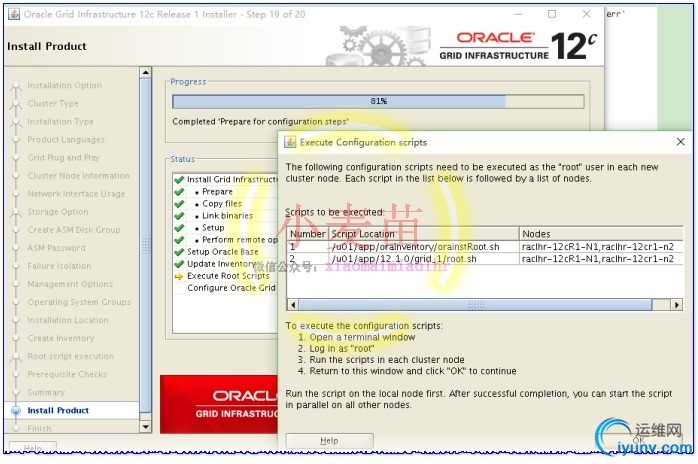Select the Number column header
The height and width of the screenshot is (464, 698).
coord(308,234)
